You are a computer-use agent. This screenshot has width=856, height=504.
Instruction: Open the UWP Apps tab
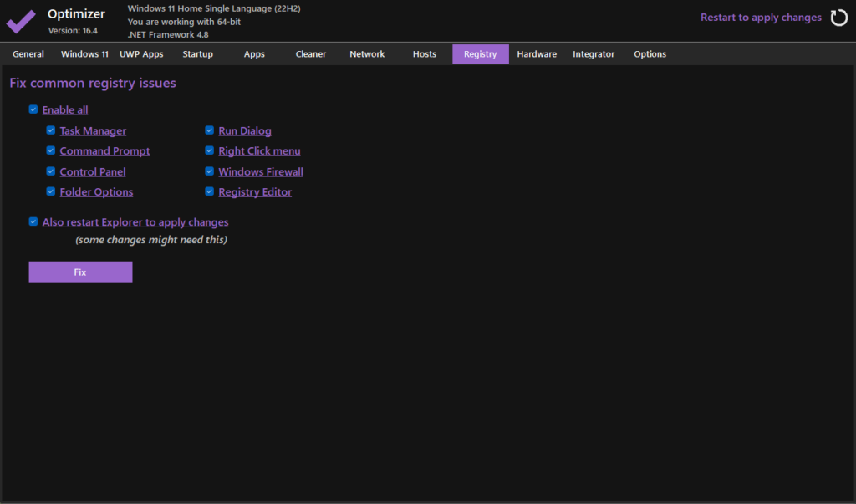tap(141, 54)
